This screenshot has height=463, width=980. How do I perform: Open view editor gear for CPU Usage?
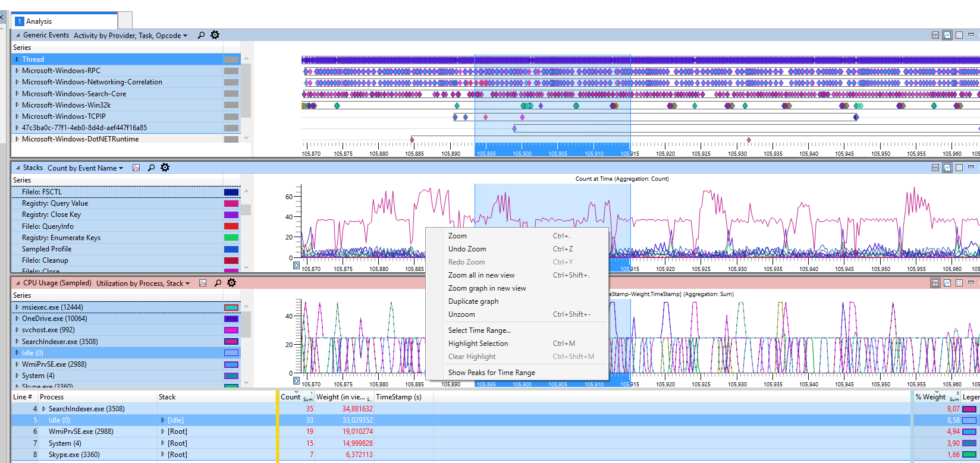pyautogui.click(x=232, y=283)
